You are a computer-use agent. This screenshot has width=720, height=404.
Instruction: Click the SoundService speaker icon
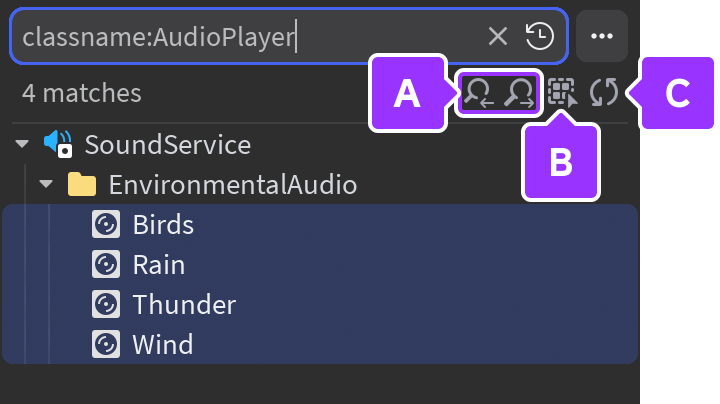(x=58, y=145)
